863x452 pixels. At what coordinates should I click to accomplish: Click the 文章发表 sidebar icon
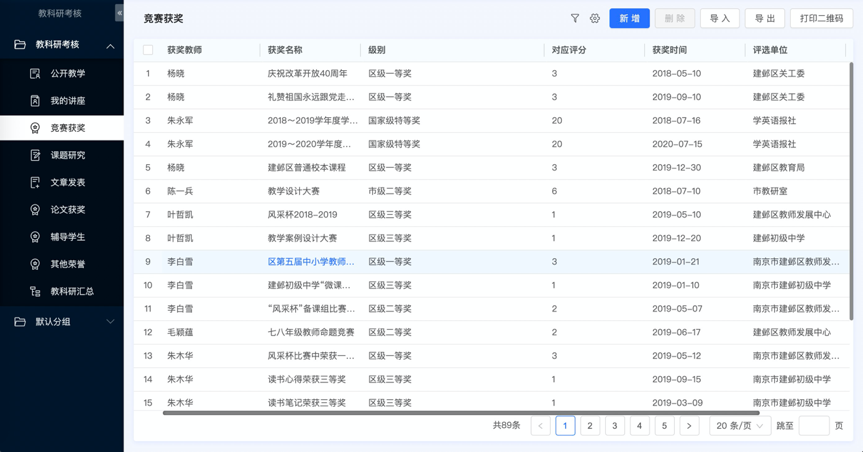click(x=35, y=182)
